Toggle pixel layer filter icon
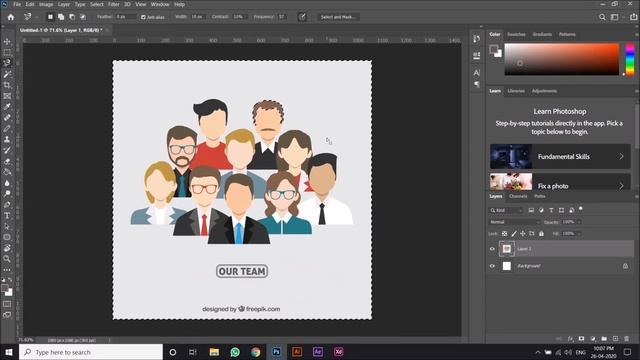This screenshot has width=640, height=360. (531, 210)
